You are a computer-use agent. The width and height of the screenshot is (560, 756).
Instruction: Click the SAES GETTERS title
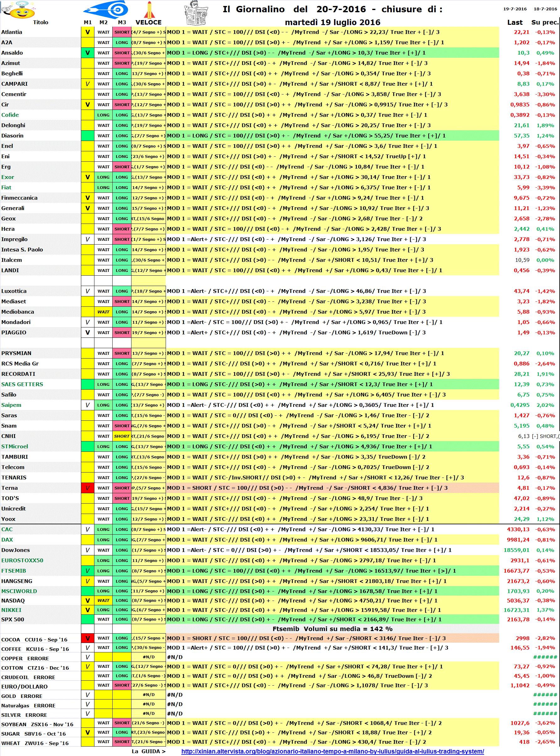point(22,384)
